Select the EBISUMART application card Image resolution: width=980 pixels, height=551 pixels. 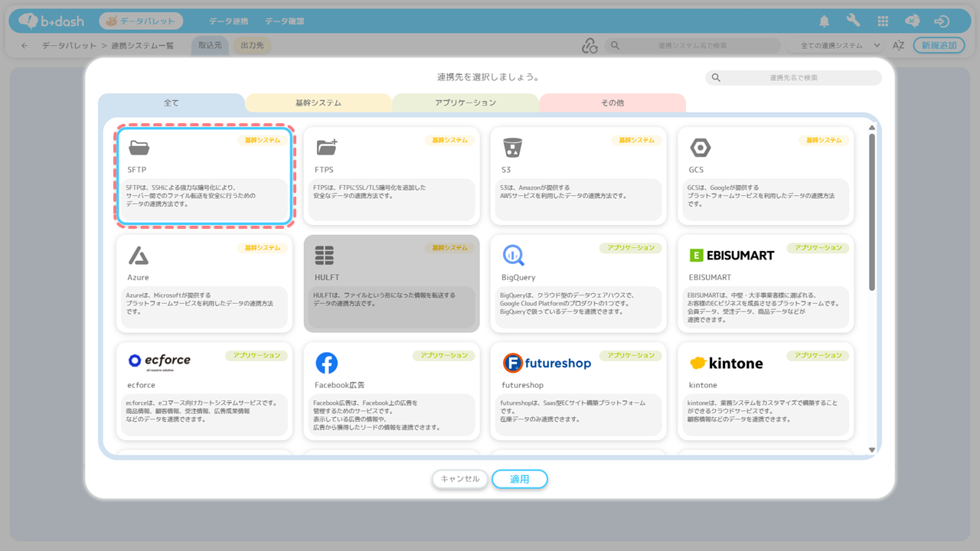pyautogui.click(x=766, y=283)
